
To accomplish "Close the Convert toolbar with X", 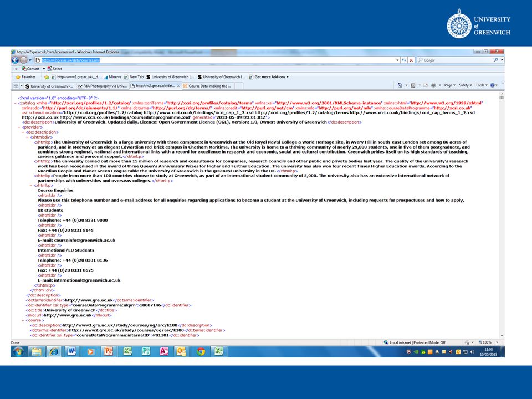I will coord(16,69).
